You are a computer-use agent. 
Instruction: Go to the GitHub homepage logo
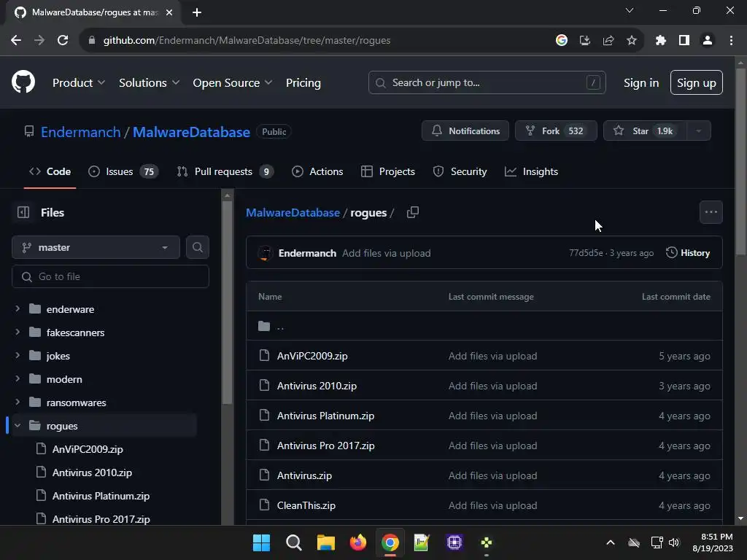tap(23, 82)
